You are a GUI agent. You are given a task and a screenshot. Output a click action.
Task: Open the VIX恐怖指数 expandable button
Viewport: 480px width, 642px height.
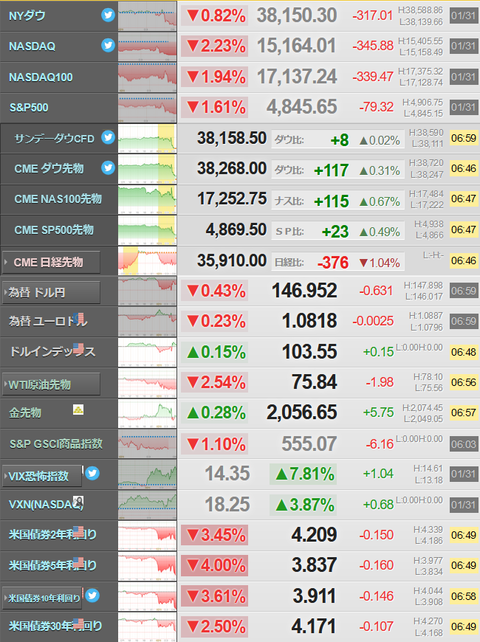coord(42,476)
